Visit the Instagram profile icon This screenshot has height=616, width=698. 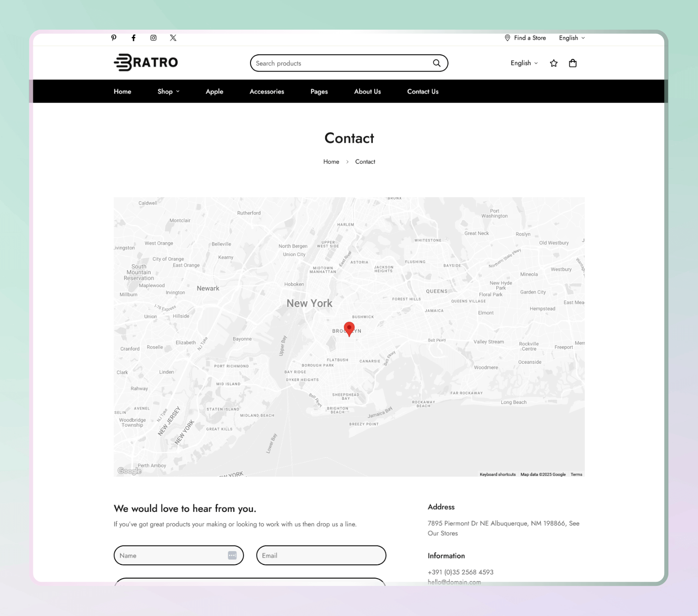point(153,38)
